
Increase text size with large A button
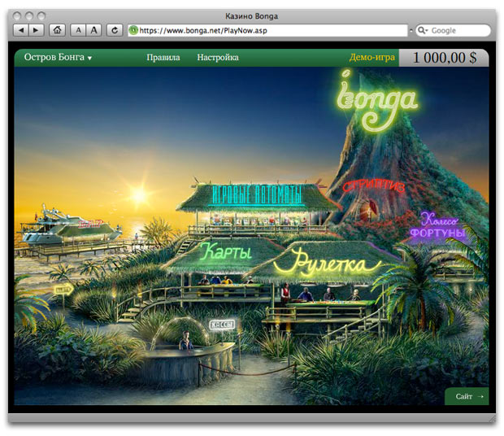pyautogui.click(x=94, y=30)
